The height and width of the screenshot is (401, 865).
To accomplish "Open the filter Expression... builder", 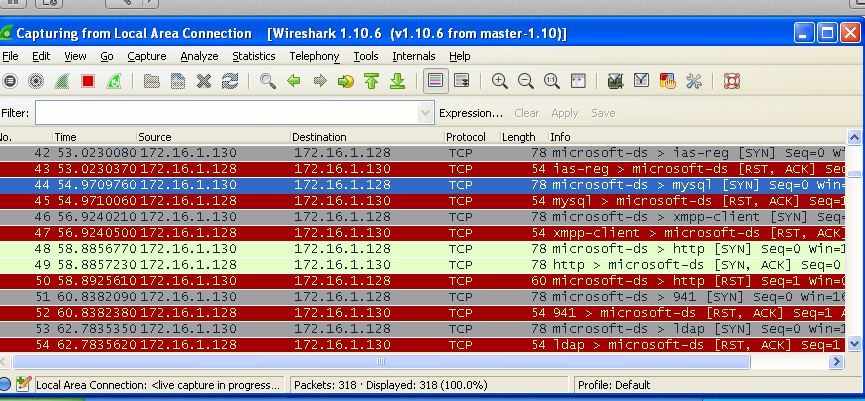I will click(471, 113).
